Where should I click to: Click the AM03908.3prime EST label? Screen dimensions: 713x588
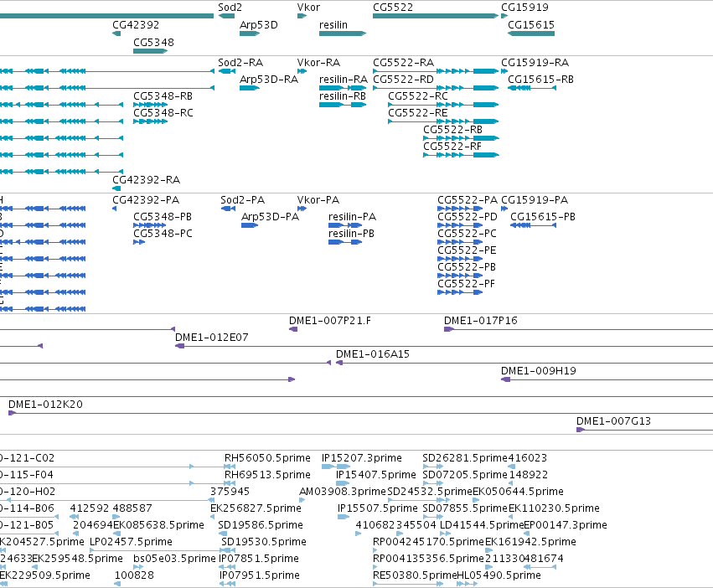(343, 492)
